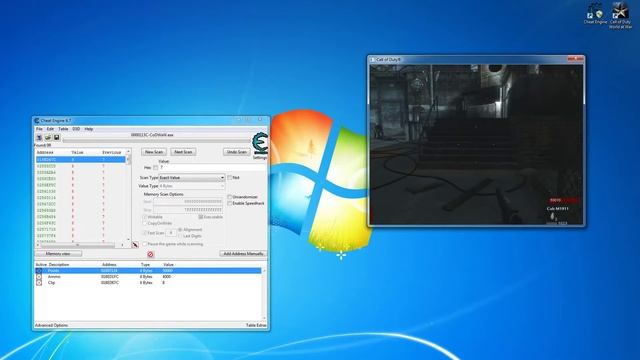The width and height of the screenshot is (640, 360).
Task: Toggle Active box for Clip entry
Action: (x=39, y=282)
